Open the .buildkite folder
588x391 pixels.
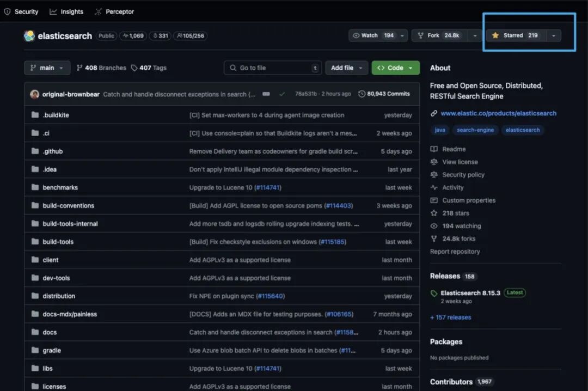[56, 115]
